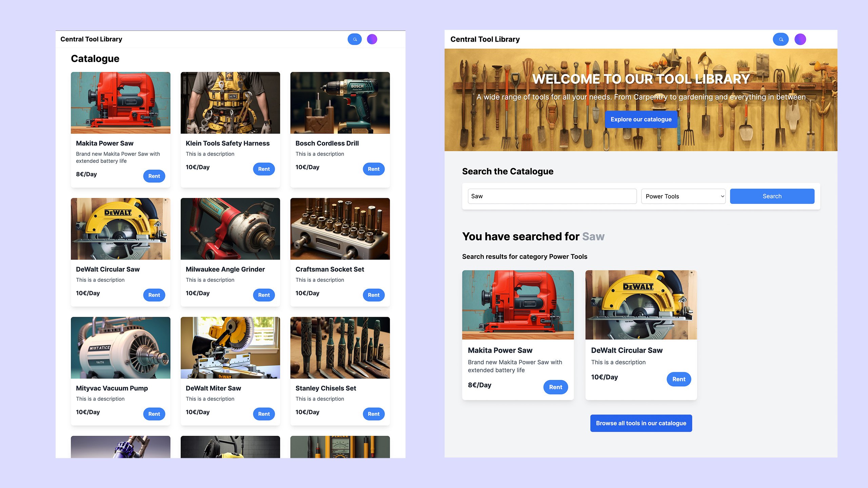Click the search magnifier icon in right panel
This screenshot has width=868, height=488.
[782, 39]
